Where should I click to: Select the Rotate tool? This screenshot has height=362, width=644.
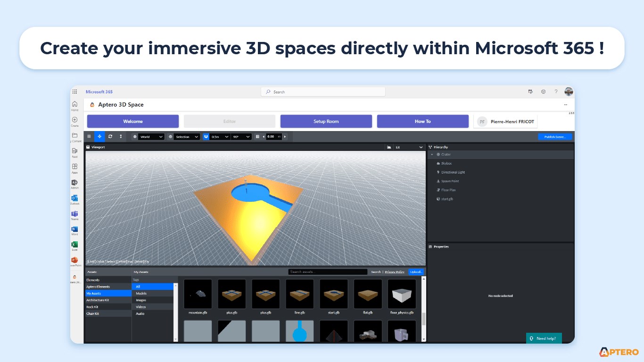110,137
